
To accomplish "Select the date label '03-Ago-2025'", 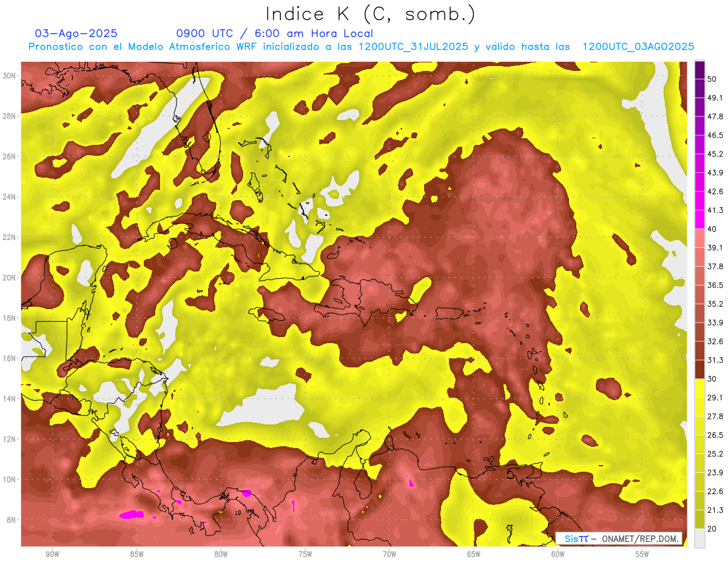I will (76, 33).
